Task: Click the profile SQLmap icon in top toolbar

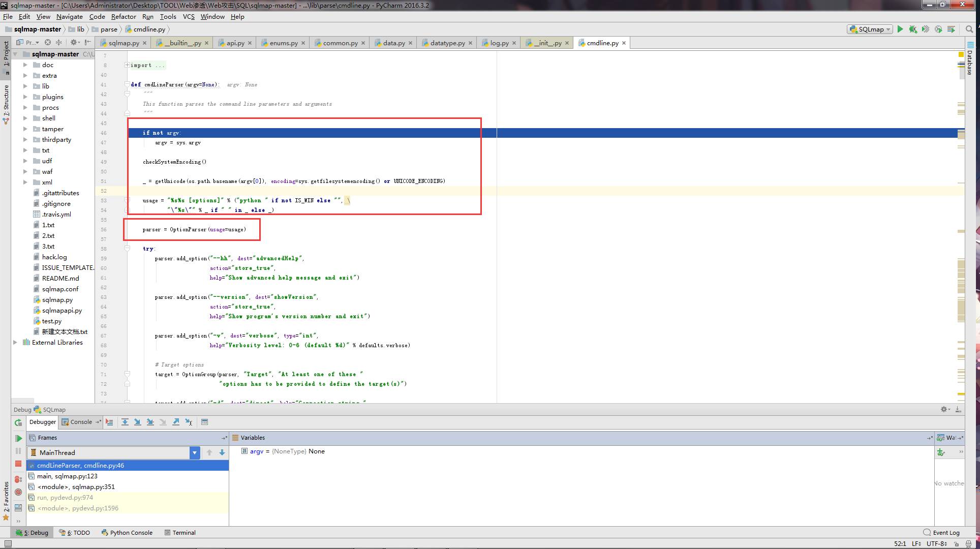Action: pos(938,29)
